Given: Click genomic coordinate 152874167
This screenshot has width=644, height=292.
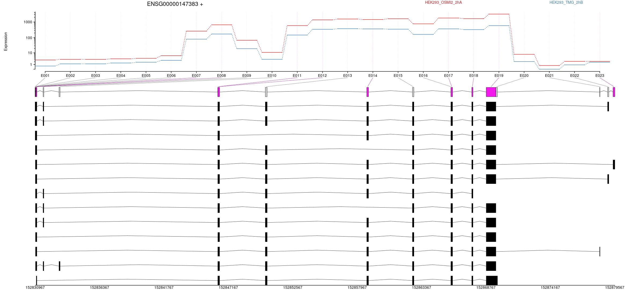Looking at the screenshot, I should coord(550,287).
